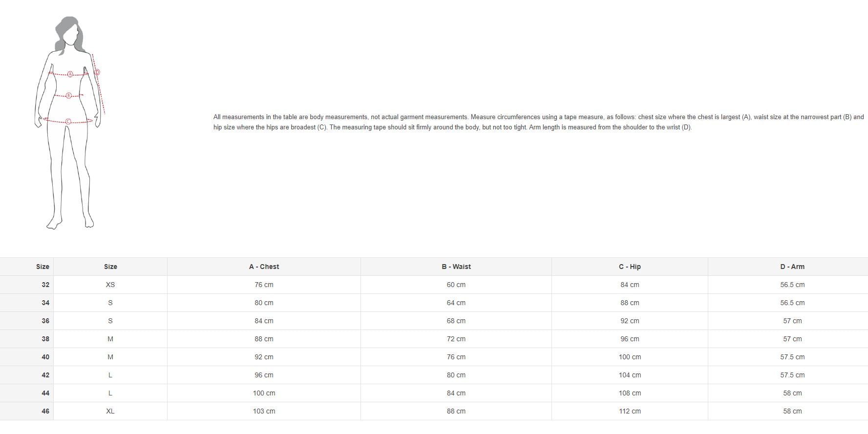Select size 46 row number
The width and height of the screenshot is (868, 434).
coord(45,411)
